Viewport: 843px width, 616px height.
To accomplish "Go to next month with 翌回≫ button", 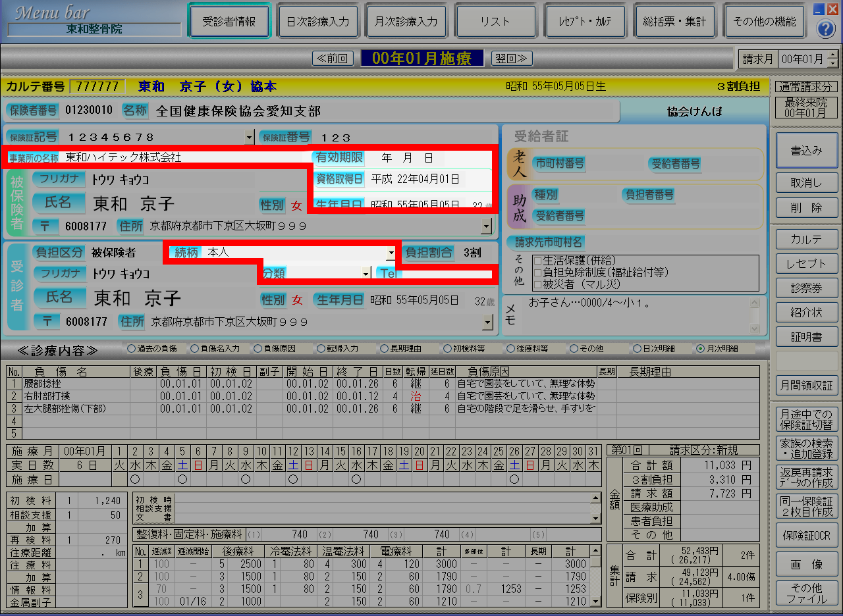I will pos(511,59).
